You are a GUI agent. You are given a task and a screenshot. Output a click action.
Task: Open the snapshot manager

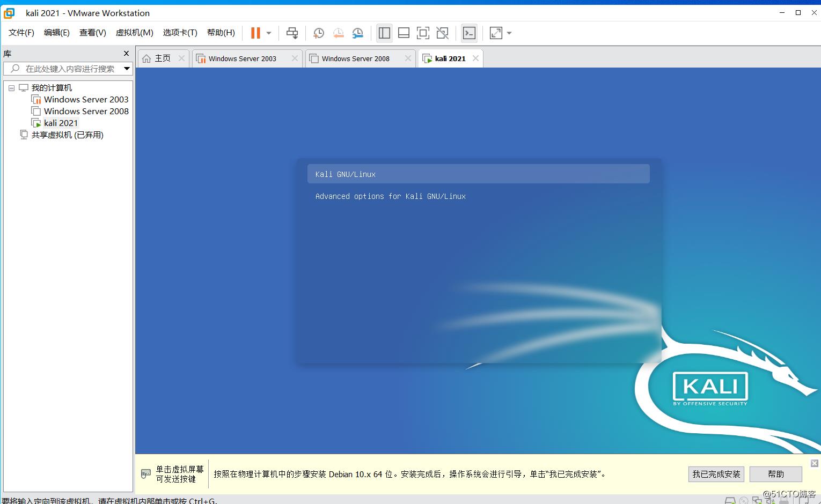[358, 33]
